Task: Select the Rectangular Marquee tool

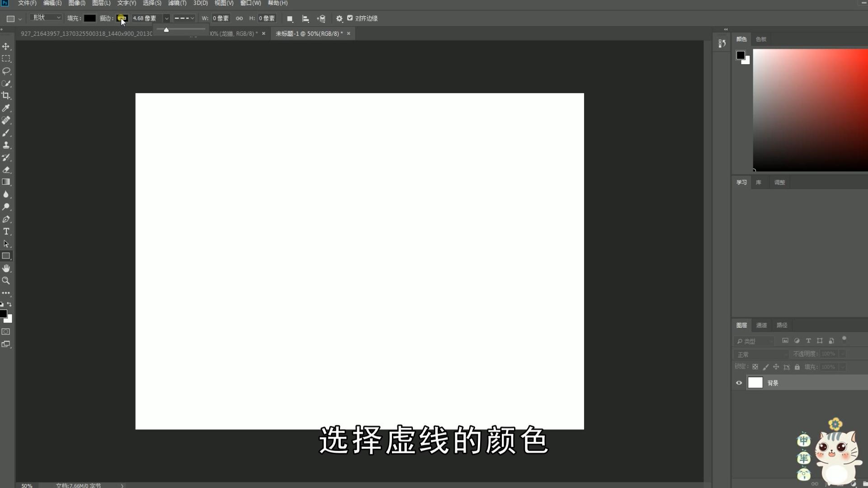Action: pos(6,59)
